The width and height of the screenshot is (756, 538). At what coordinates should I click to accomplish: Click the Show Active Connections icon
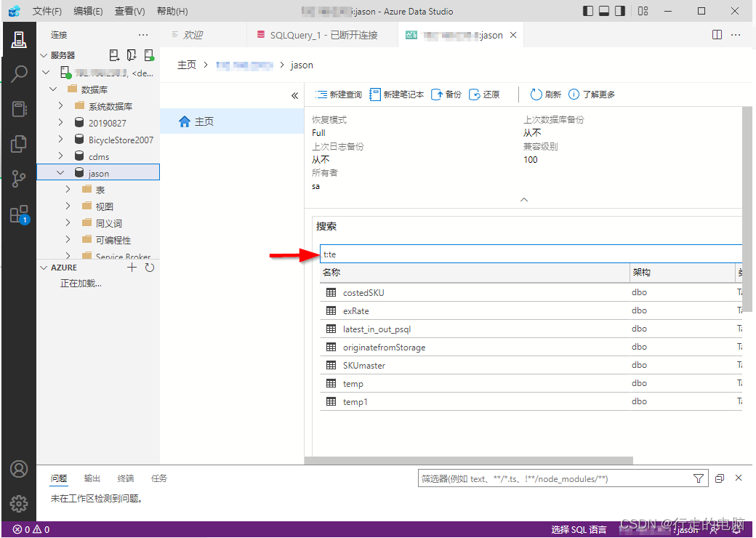click(150, 55)
